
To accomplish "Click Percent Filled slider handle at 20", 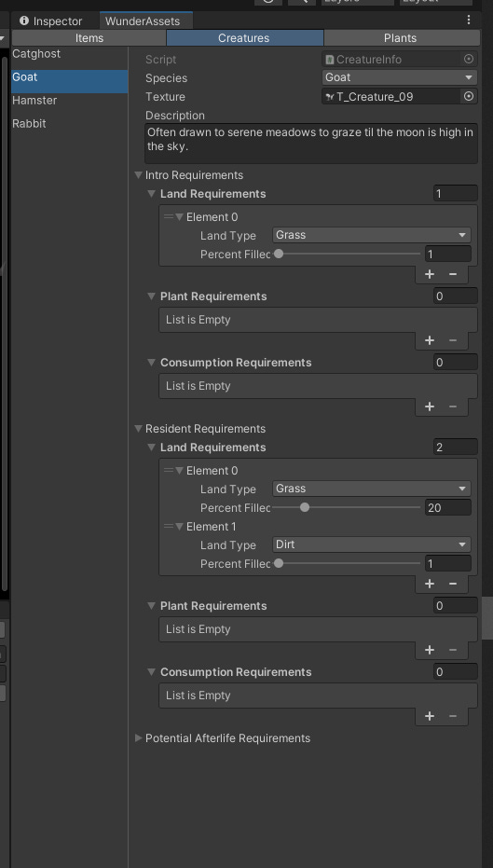I will (x=305, y=507).
